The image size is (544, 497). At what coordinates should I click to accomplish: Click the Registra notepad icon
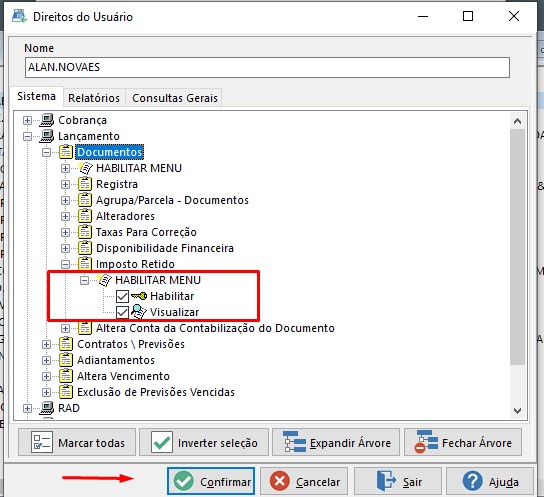pyautogui.click(x=85, y=184)
